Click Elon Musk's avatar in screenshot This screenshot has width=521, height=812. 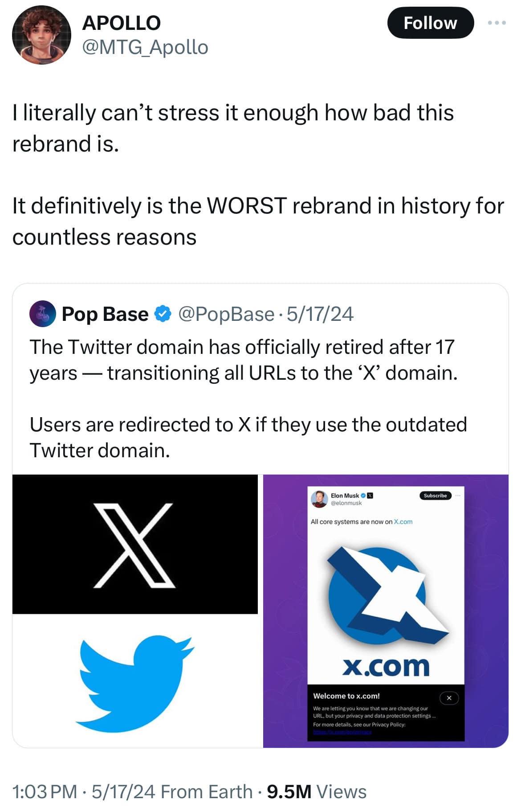(319, 499)
